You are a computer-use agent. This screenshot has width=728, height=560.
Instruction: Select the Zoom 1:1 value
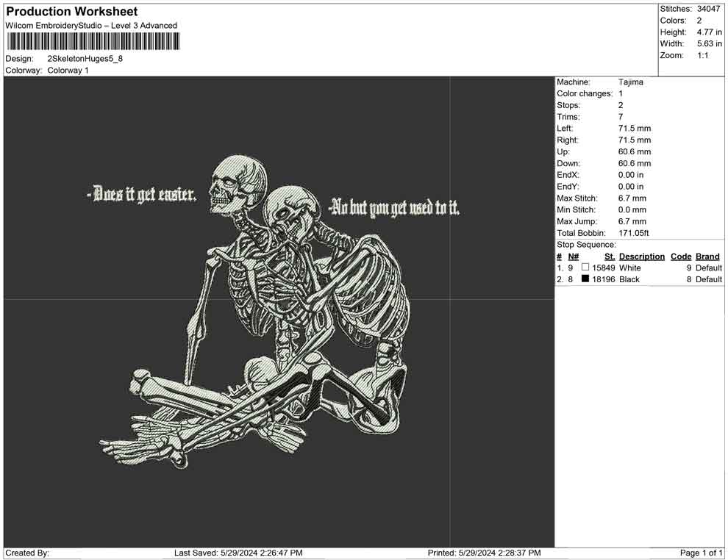(702, 56)
